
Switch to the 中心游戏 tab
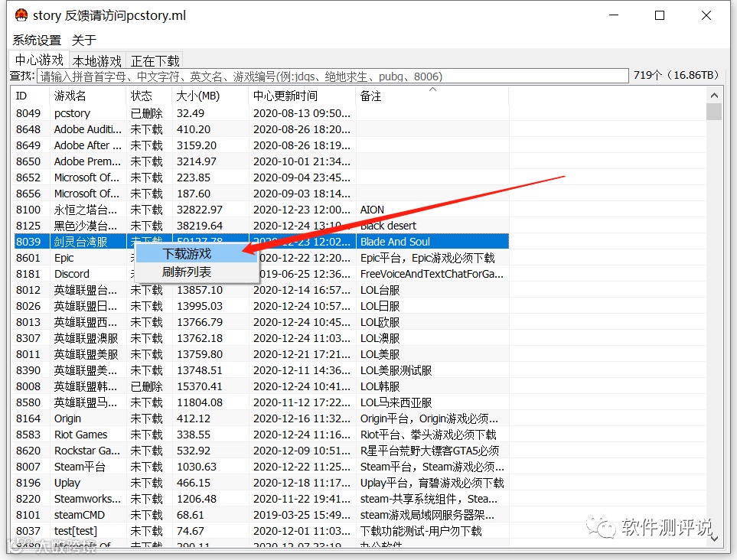39,60
